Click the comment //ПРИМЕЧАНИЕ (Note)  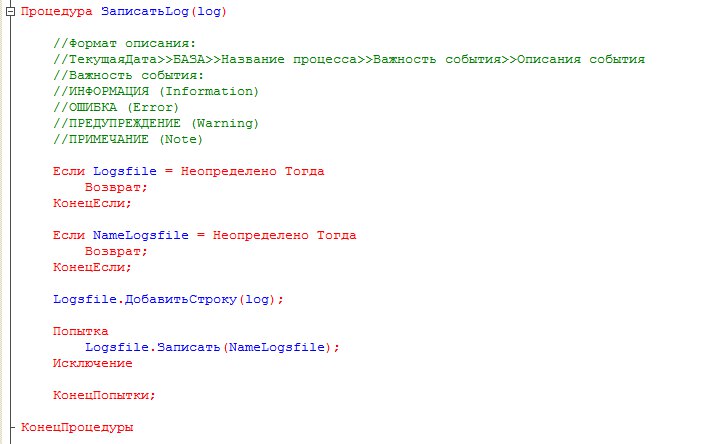point(128,140)
